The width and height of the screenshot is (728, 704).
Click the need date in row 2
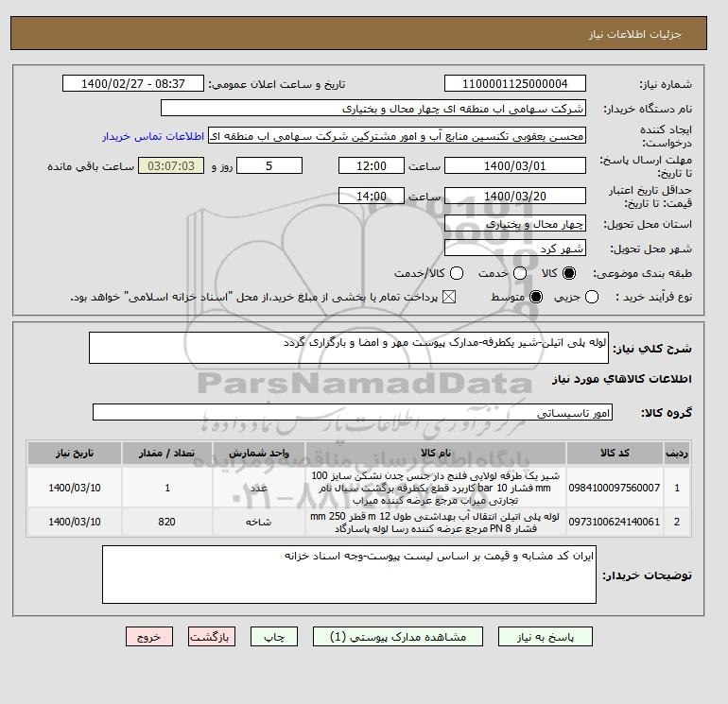[75, 522]
